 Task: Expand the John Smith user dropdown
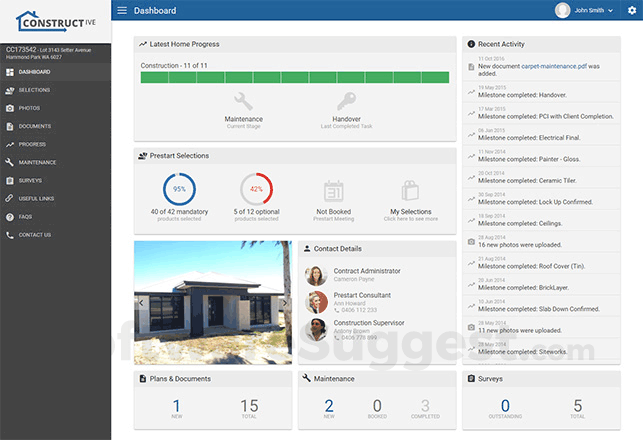point(584,10)
